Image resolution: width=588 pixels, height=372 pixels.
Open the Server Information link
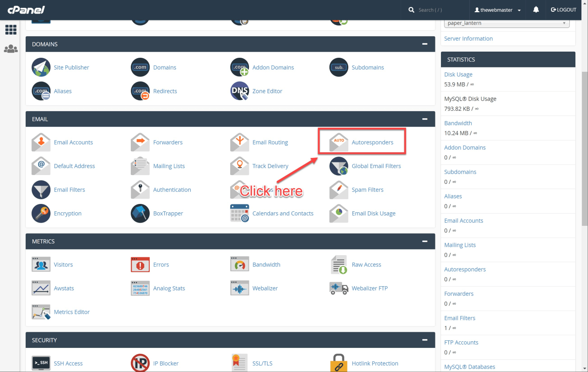[468, 39]
